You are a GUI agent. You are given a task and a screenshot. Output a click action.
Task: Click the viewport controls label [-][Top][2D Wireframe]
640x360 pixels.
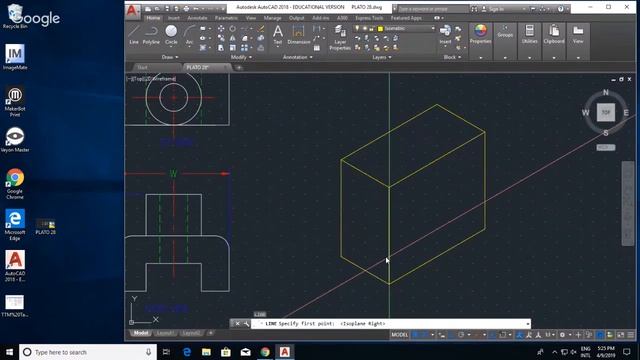coord(151,79)
